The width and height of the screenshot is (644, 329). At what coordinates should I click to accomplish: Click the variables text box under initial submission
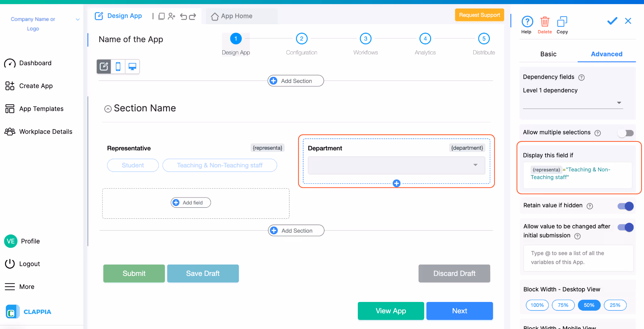tap(578, 258)
